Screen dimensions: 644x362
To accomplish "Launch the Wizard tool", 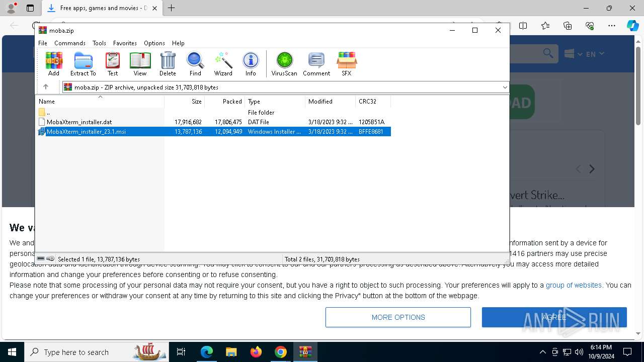I will click(x=223, y=64).
